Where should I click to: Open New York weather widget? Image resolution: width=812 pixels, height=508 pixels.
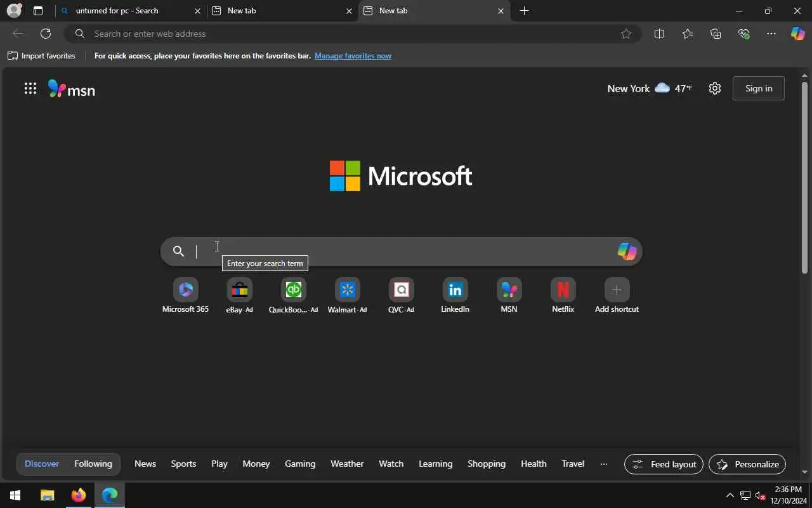point(650,88)
